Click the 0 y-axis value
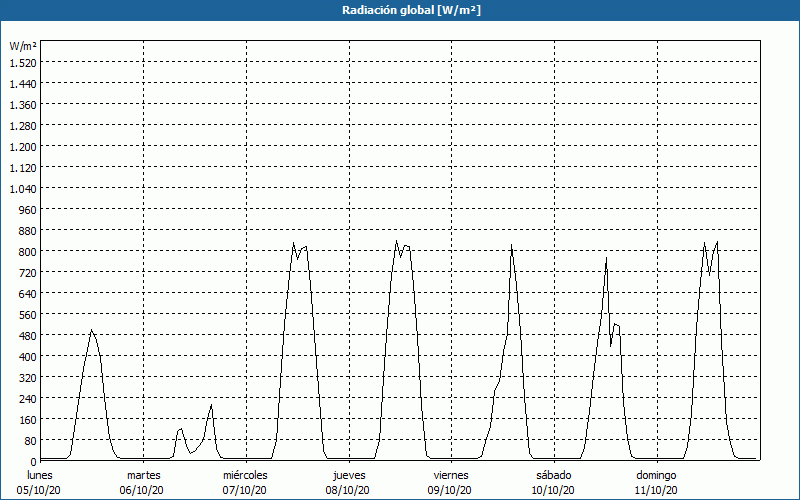Image resolution: width=800 pixels, height=500 pixels. [34, 462]
